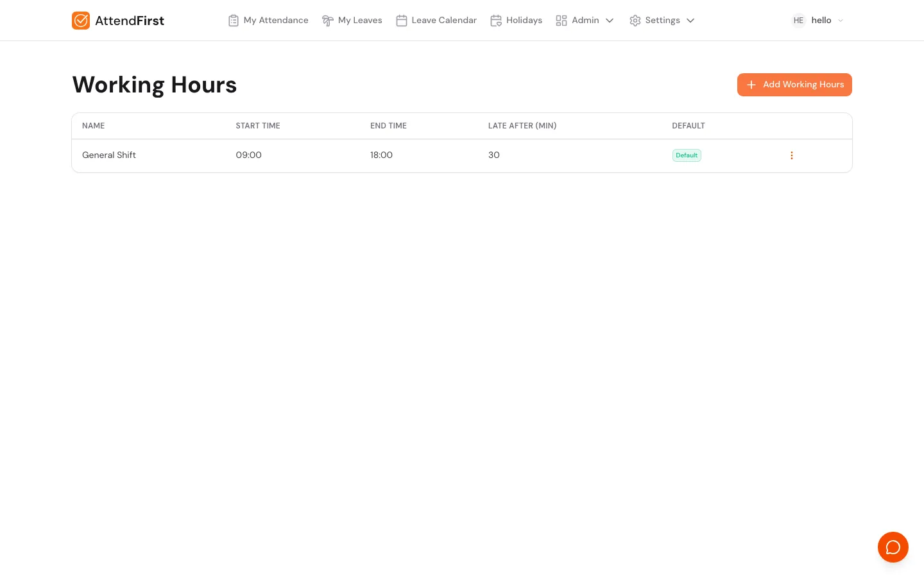Open the Admin dropdown chevron
The image size is (924, 578).
click(610, 21)
